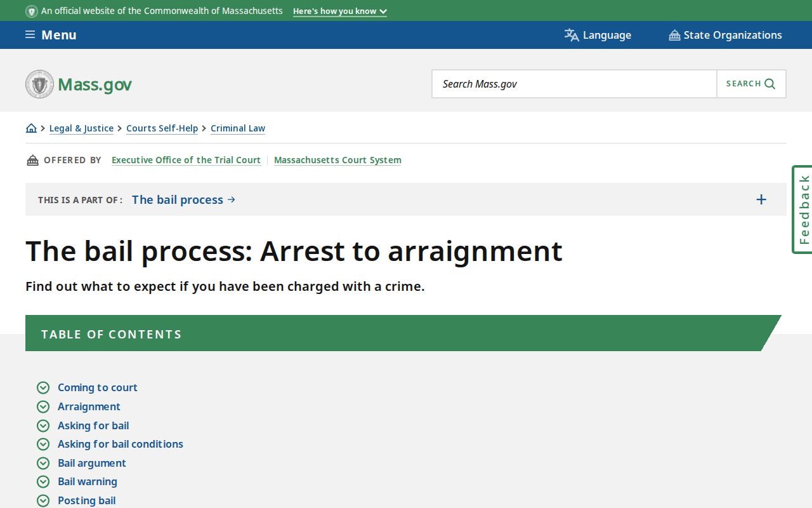Click the circled chevron beside Asking for bail
The width and height of the screenshot is (812, 508).
[x=43, y=425]
